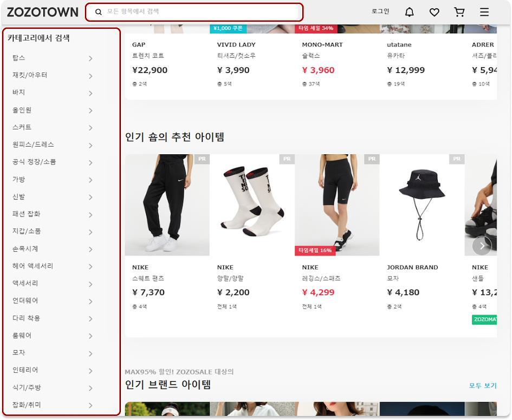
Task: Click the ¥22,900 GAP price
Action: 150,70
